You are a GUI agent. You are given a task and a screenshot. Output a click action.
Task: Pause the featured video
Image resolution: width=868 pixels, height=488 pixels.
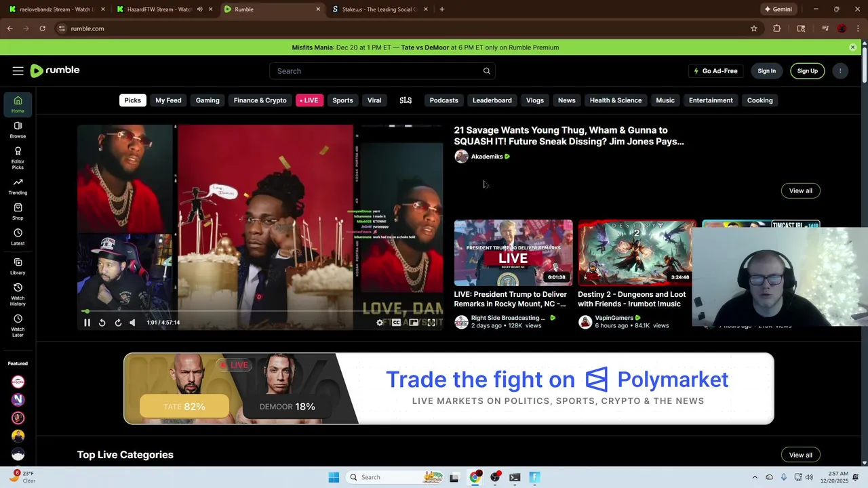(87, 323)
